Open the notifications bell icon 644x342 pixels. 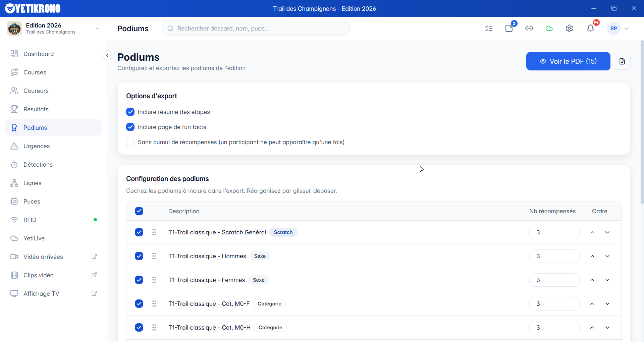(x=590, y=28)
